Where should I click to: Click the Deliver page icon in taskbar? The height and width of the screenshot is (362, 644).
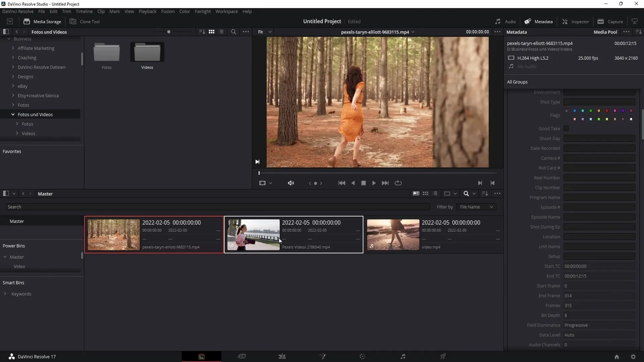coord(443,356)
